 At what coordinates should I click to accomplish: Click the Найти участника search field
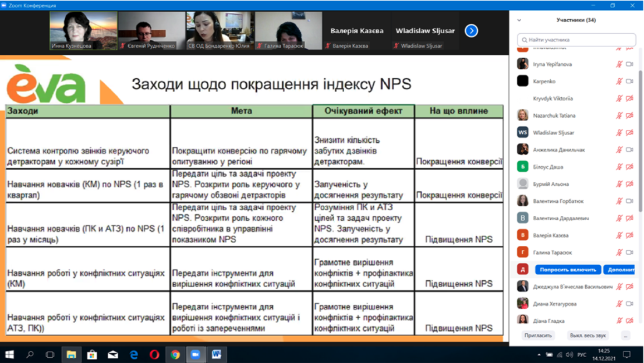(x=576, y=40)
